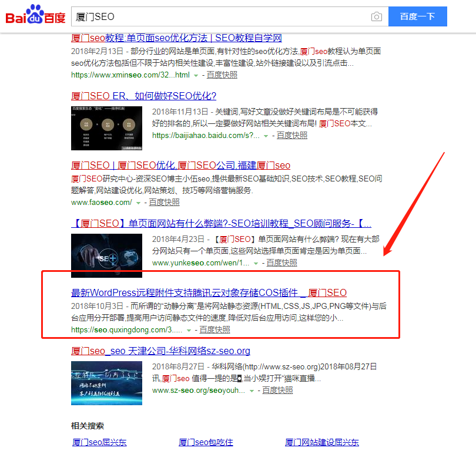This screenshot has height=451, width=476.
Task: Open 厦门SEO | 厦门SEO优化,厦门SEO公司 result
Action: (x=180, y=166)
